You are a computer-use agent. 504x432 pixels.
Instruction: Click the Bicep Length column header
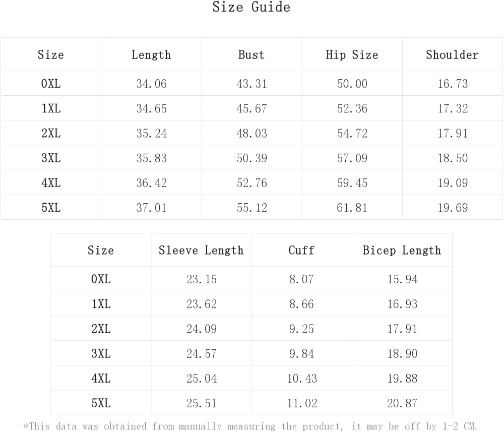click(x=402, y=251)
